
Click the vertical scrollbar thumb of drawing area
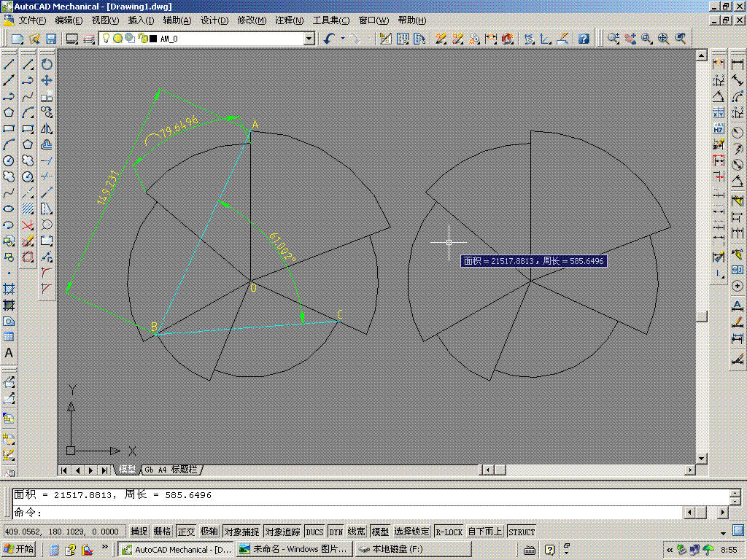point(701,316)
